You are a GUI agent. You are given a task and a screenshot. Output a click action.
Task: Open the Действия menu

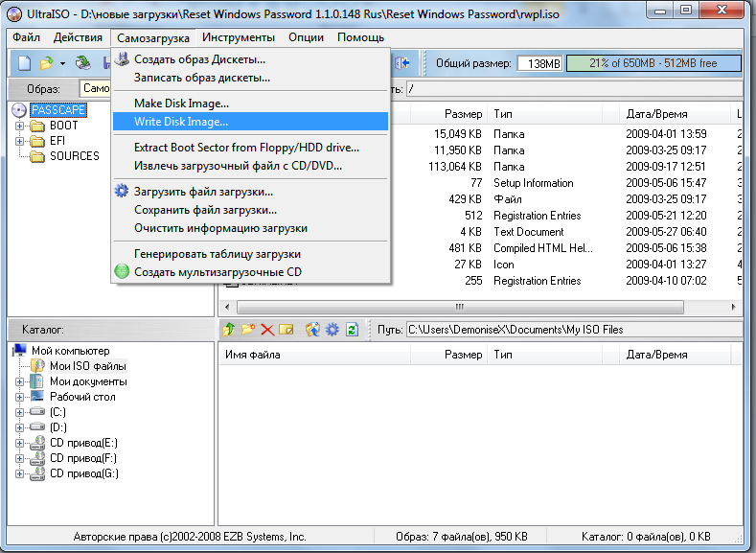click(79, 37)
